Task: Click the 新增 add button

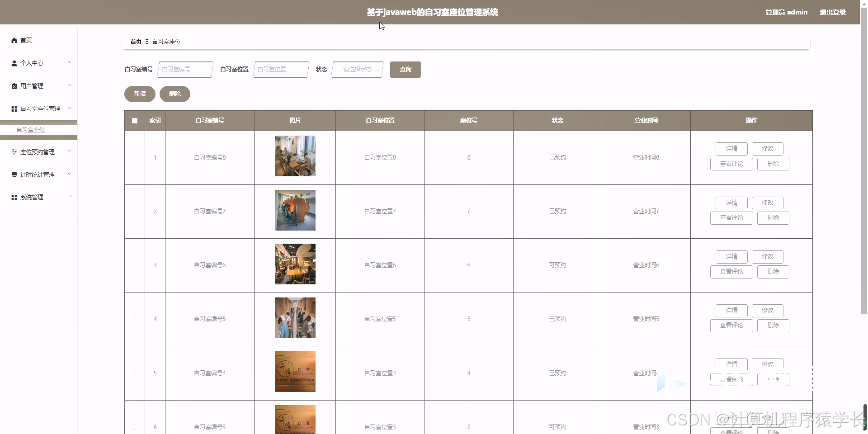Action: [x=140, y=94]
